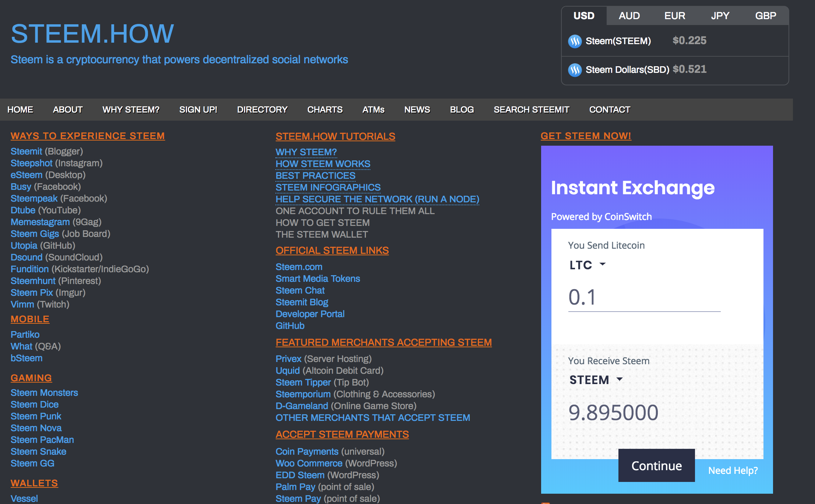The image size is (815, 504).
Task: Open BEST PRACTICES tutorial
Action: pyautogui.click(x=316, y=176)
